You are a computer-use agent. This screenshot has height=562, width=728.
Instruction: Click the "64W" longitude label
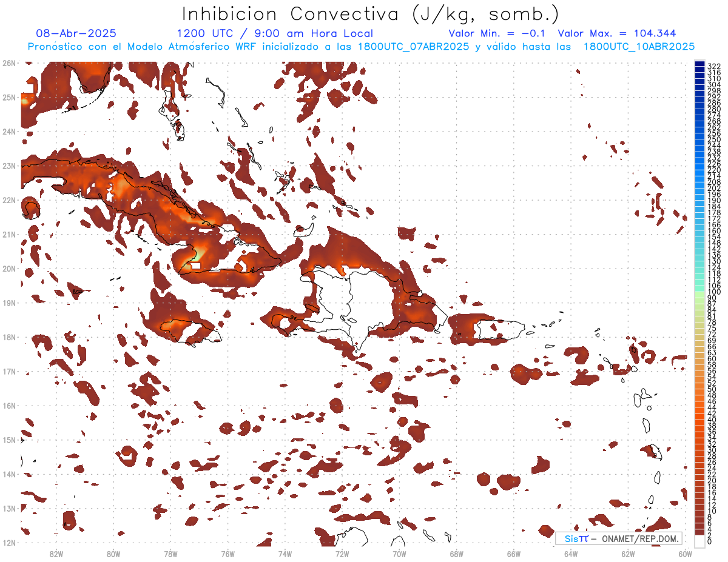[571, 554]
